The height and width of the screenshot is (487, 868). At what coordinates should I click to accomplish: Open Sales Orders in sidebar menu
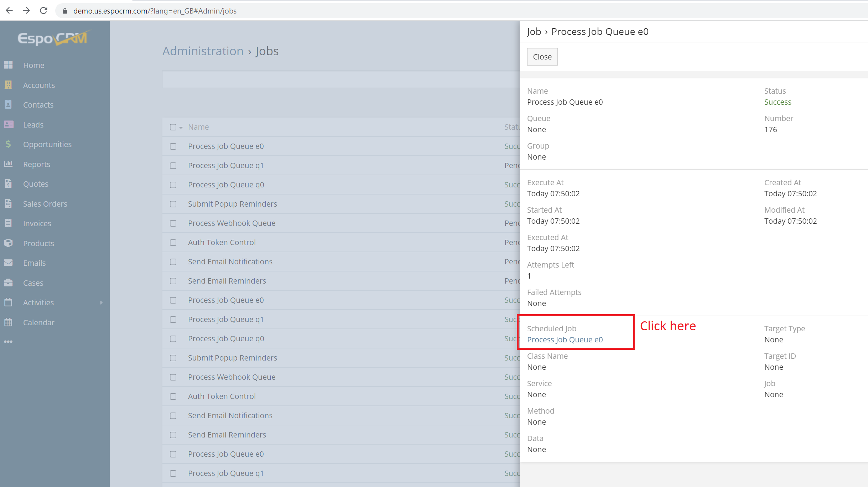click(x=45, y=204)
